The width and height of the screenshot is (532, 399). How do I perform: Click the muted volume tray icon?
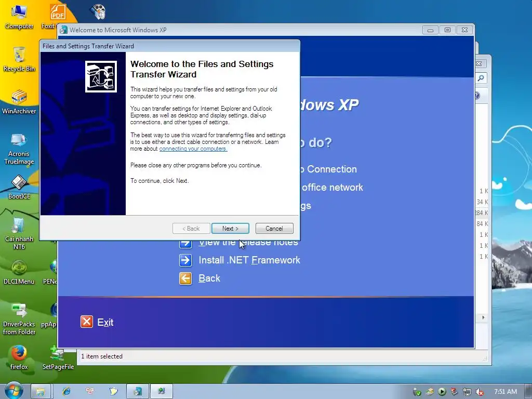pyautogui.click(x=480, y=392)
